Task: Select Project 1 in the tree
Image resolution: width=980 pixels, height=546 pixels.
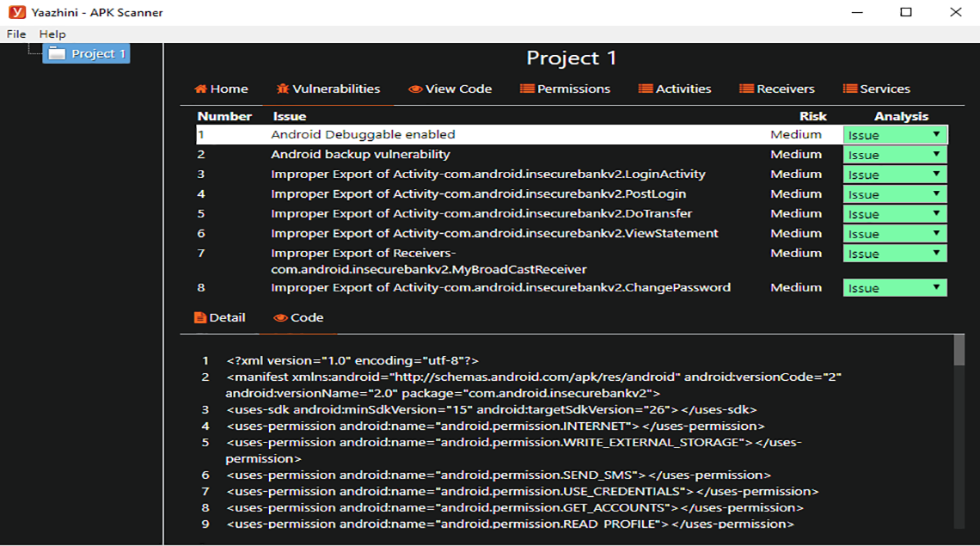Action: click(86, 54)
